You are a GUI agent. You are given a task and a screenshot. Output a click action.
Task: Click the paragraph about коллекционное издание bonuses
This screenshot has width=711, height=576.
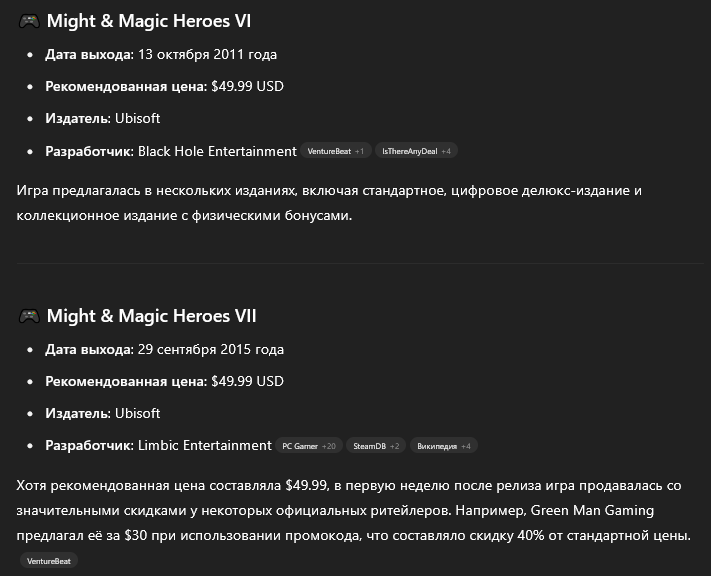tap(329, 203)
